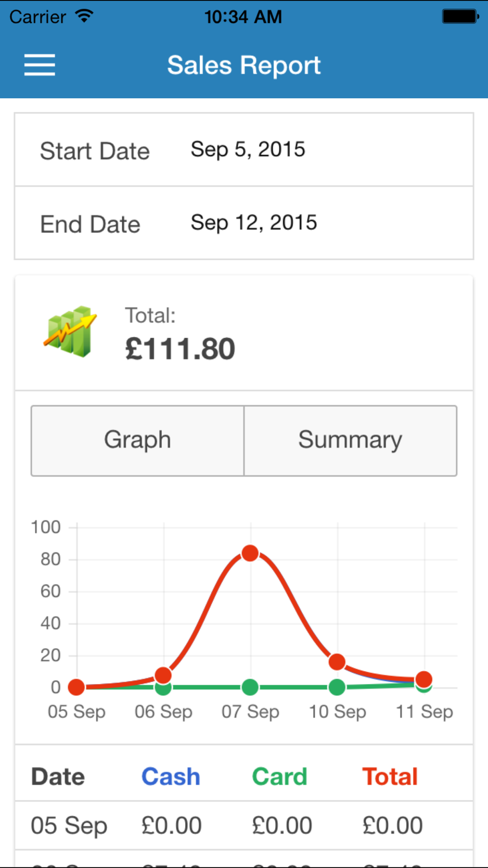Tap the green 10 Sep card point
Image resolution: width=488 pixels, height=868 pixels.
pos(337,687)
